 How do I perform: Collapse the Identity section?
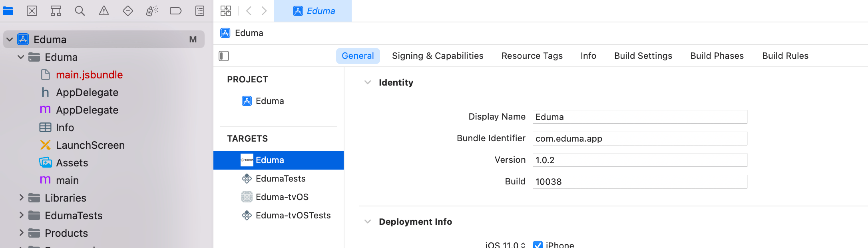point(368,82)
